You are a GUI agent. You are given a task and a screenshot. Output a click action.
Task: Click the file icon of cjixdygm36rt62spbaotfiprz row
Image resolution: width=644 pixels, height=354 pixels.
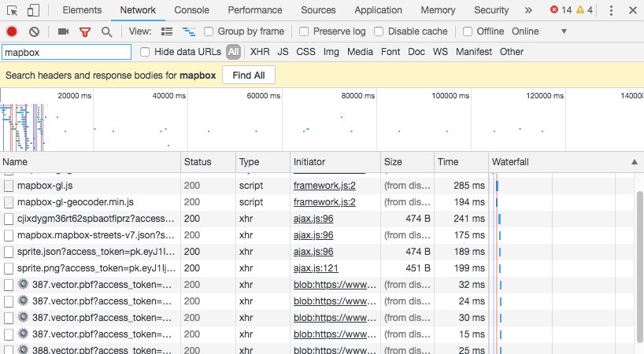(9, 219)
